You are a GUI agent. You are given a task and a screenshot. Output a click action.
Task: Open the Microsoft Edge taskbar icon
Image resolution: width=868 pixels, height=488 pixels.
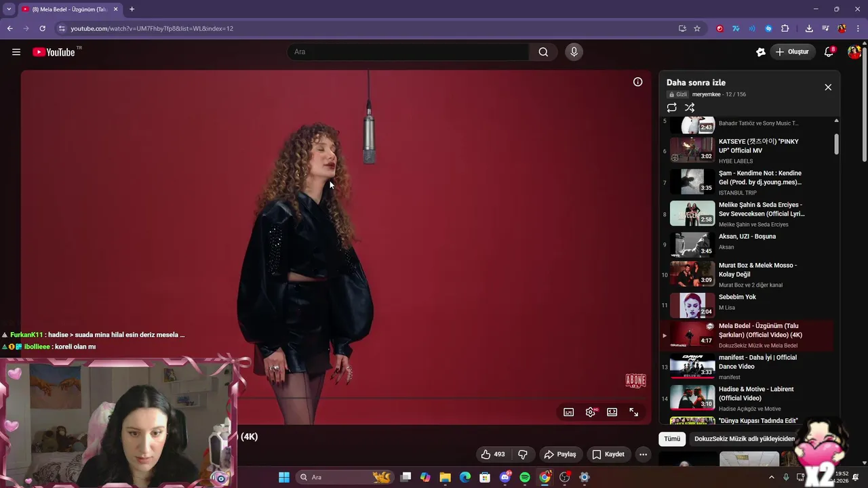click(x=465, y=477)
